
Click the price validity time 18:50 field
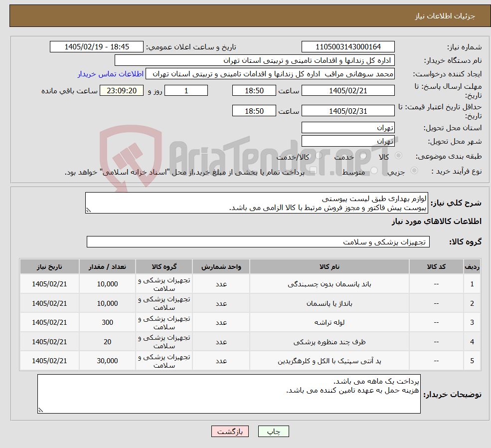tap(254, 111)
